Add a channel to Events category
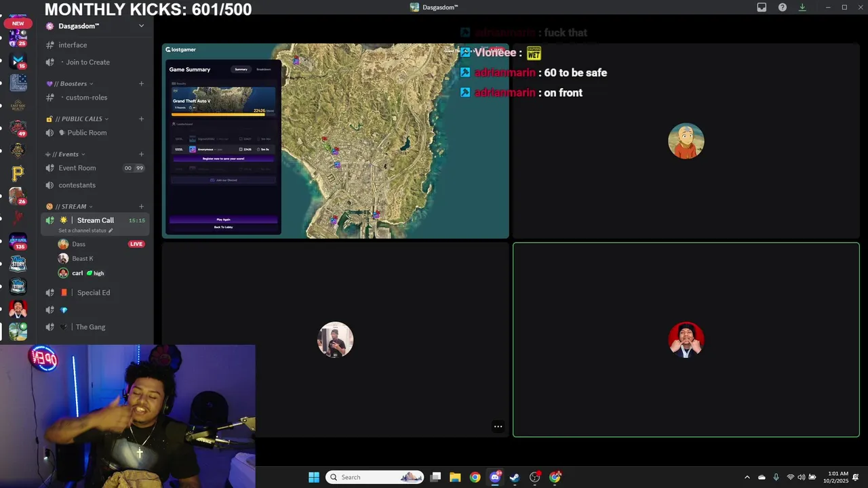Viewport: 868px width, 488px height. (141, 154)
